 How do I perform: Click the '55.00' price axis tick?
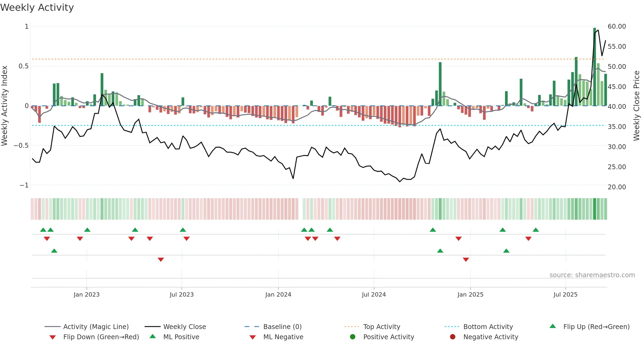coord(617,46)
